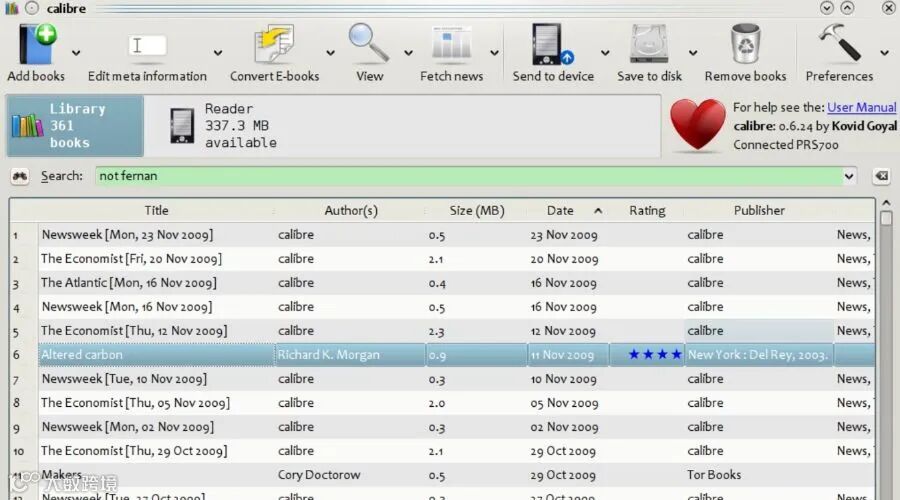
Task: Click the View magnifier icon
Action: tap(368, 43)
